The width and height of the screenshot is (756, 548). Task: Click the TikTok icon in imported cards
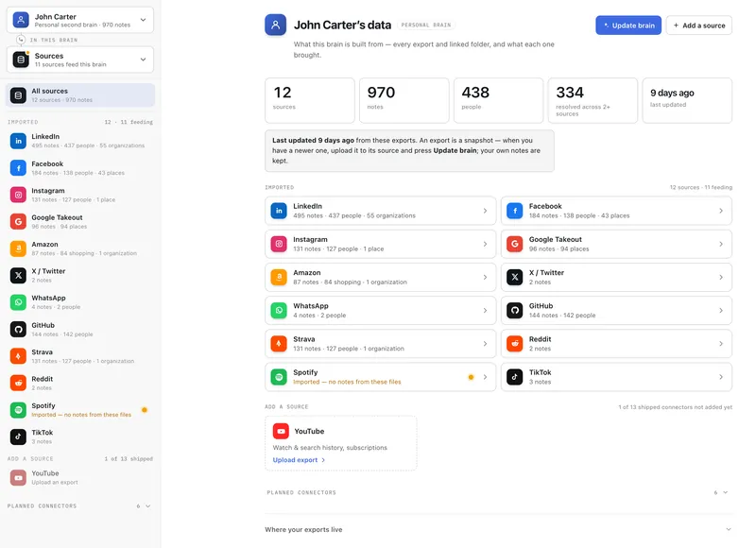tap(514, 377)
